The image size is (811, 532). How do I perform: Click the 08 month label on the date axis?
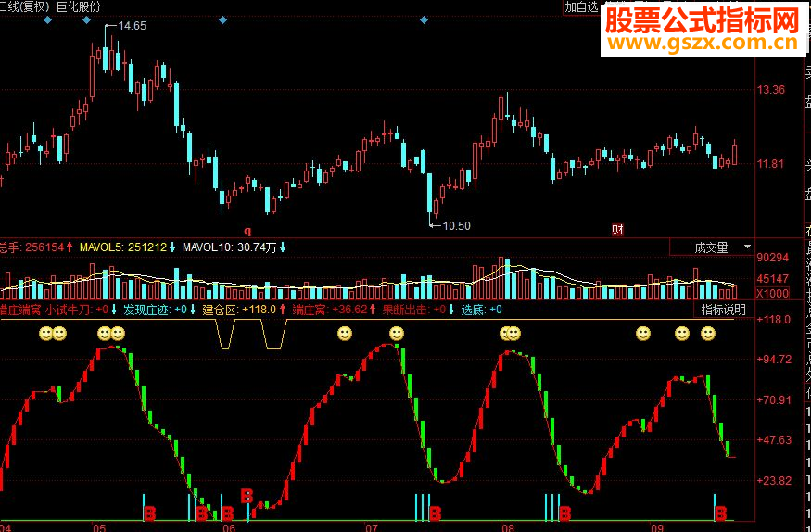point(508,527)
